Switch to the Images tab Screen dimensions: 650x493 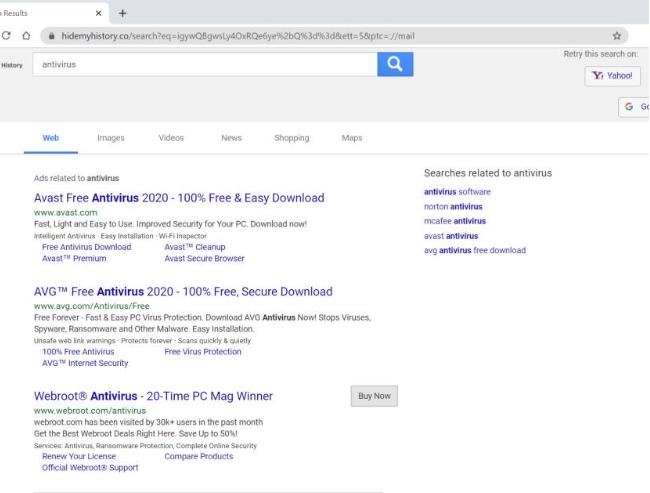coord(111,138)
